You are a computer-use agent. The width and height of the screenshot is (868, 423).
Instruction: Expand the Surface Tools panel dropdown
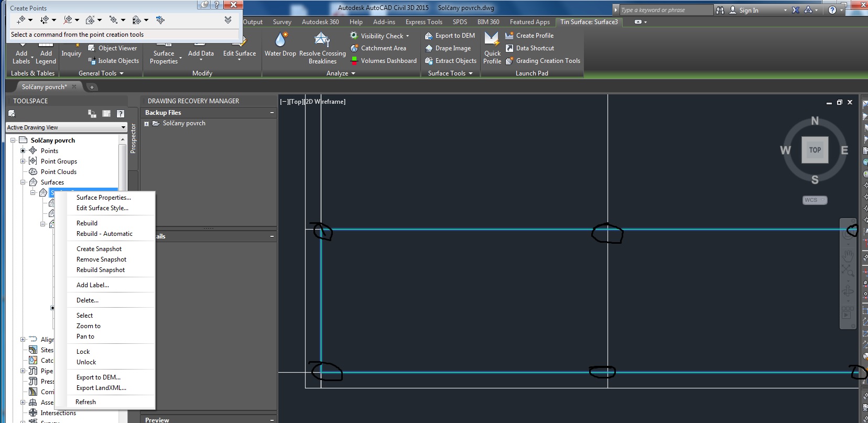[450, 73]
